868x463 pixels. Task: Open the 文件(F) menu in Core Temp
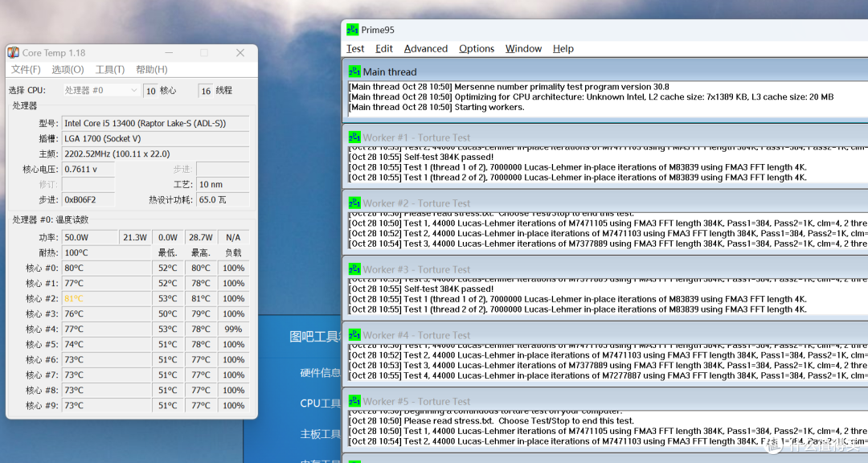pyautogui.click(x=26, y=69)
